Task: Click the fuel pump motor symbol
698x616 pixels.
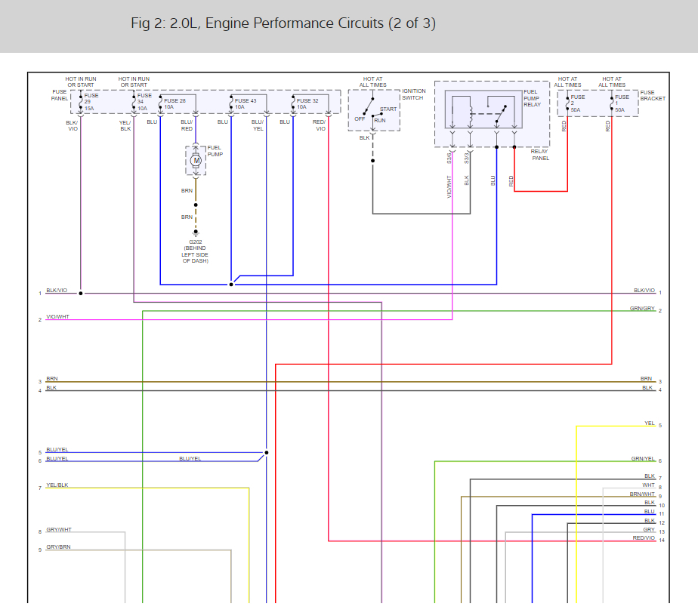Action: tap(196, 161)
